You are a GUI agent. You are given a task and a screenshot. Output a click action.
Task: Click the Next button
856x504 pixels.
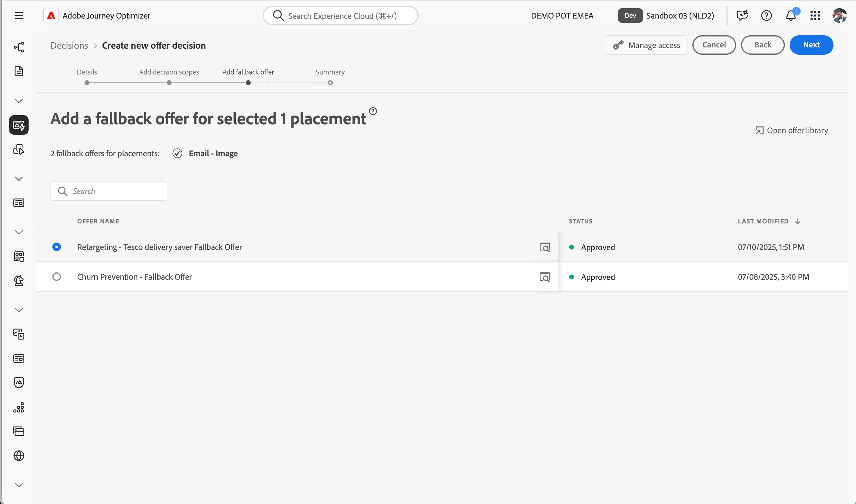[x=811, y=45]
